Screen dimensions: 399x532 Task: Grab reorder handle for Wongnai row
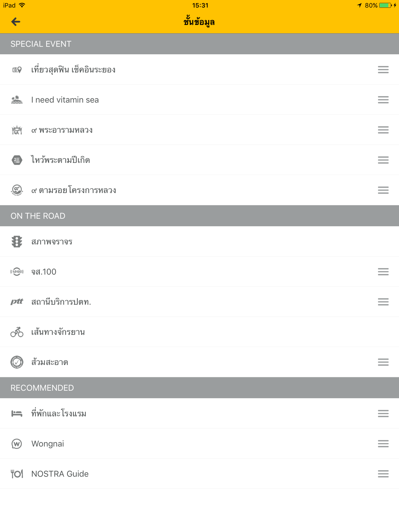coord(383,444)
